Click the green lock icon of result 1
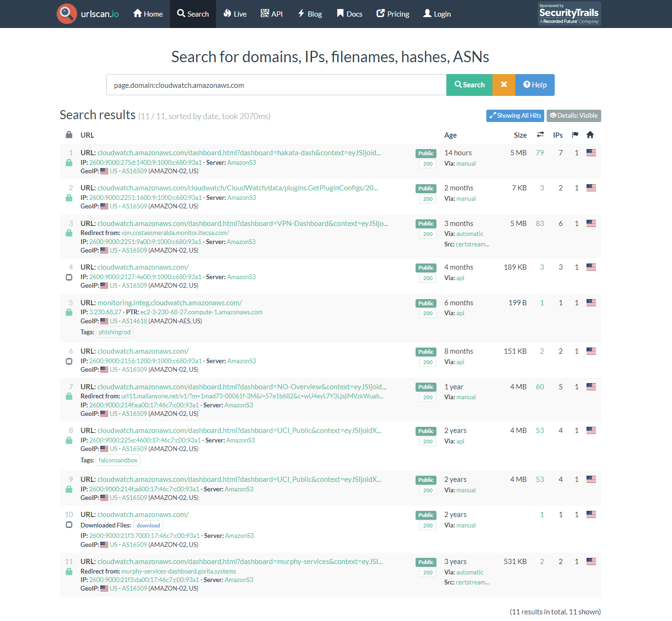 pyautogui.click(x=69, y=163)
